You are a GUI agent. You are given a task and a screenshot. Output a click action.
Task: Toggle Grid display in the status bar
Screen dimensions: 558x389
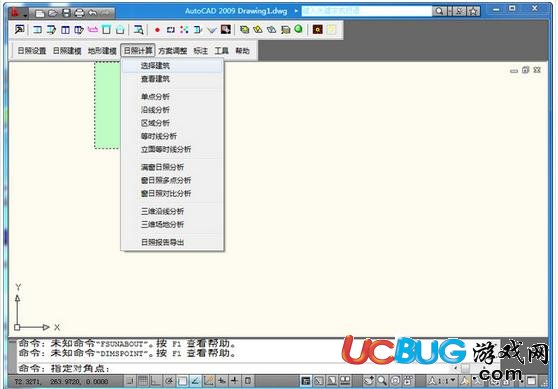pyautogui.click(x=143, y=381)
